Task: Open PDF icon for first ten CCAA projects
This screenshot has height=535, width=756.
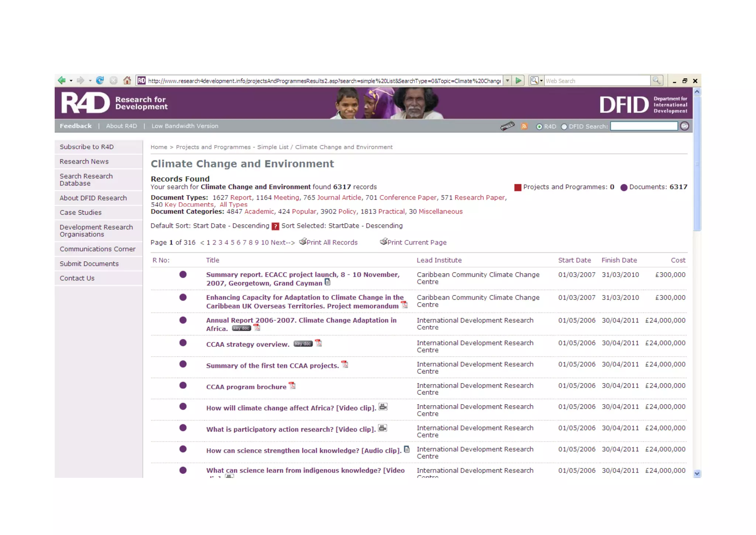Action: tap(345, 364)
